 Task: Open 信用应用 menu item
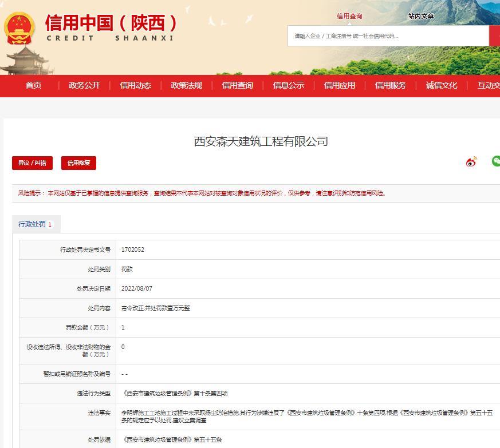click(339, 85)
